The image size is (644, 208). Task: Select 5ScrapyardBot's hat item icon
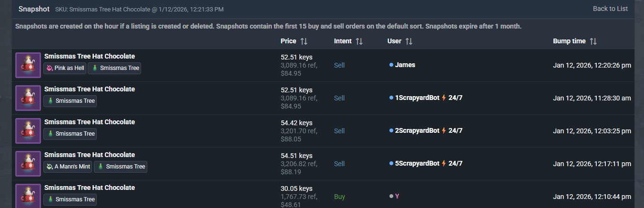click(28, 163)
